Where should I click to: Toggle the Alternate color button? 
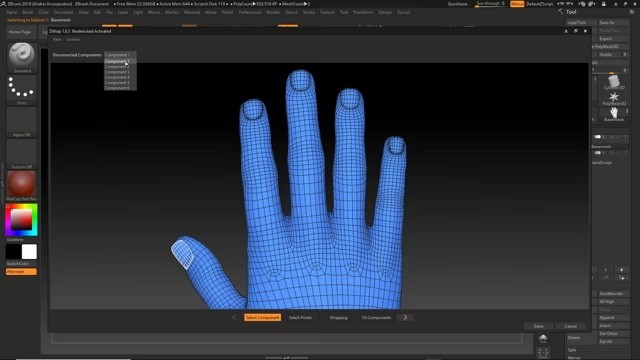tap(21, 271)
